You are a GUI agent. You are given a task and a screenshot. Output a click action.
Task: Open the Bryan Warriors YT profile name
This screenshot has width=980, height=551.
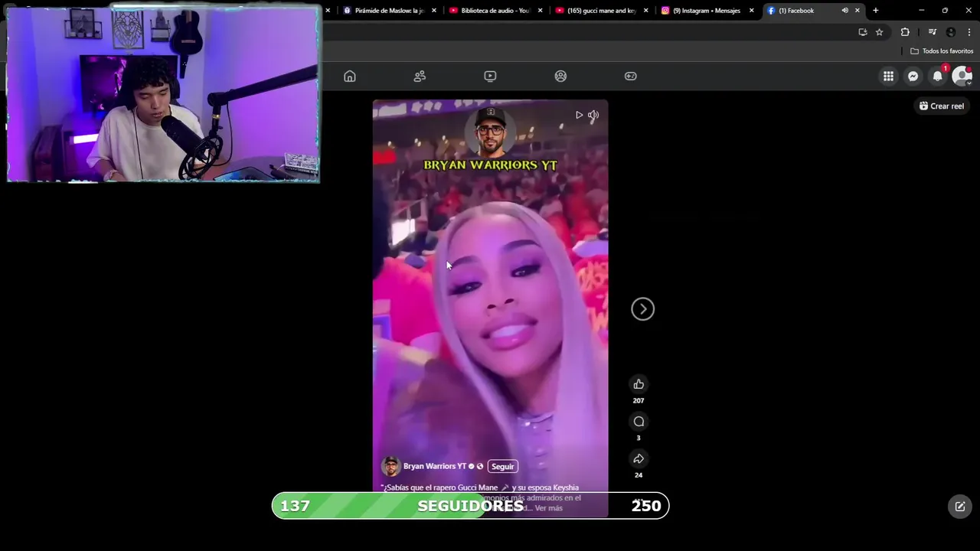click(x=435, y=466)
